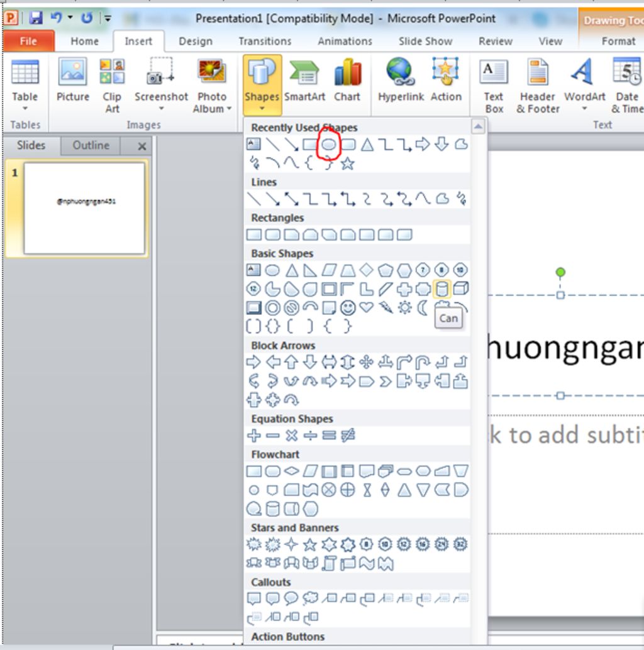Choose the Curve line in Lines section
Image resolution: width=644 pixels, height=650 pixels.
pos(423,199)
